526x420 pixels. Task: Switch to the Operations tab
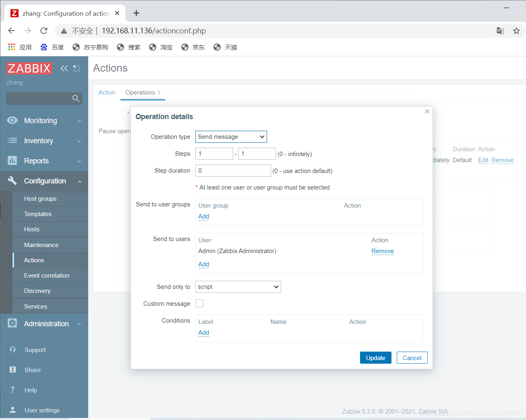pyautogui.click(x=143, y=93)
